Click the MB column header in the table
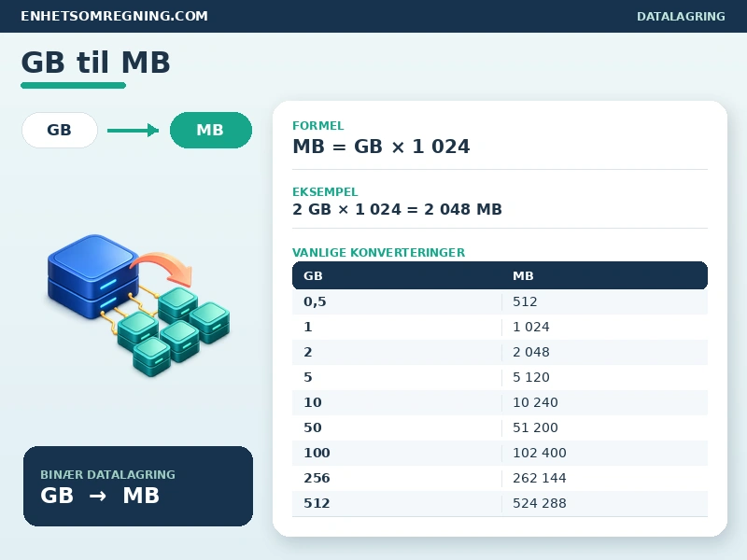The width and height of the screenshot is (747, 560). coord(523,275)
